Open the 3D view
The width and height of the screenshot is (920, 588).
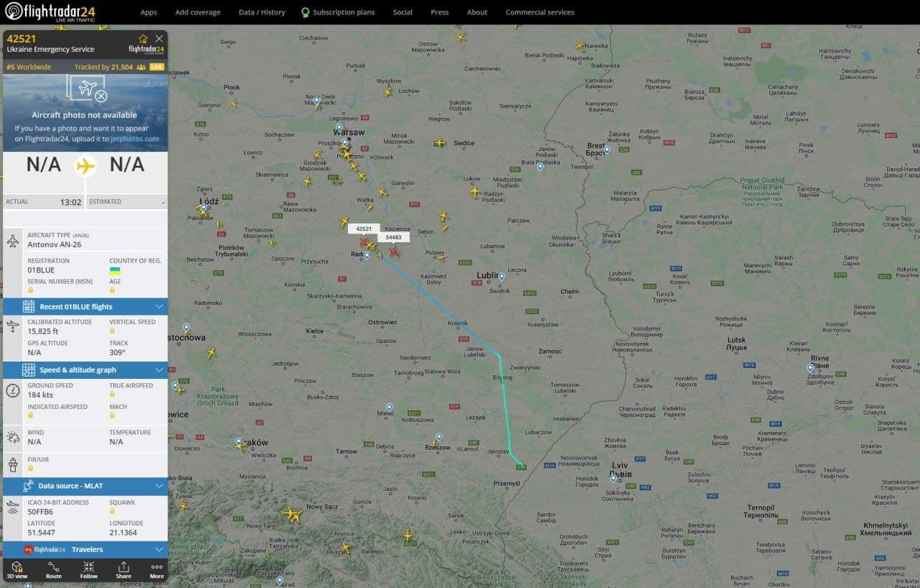[x=17, y=570]
